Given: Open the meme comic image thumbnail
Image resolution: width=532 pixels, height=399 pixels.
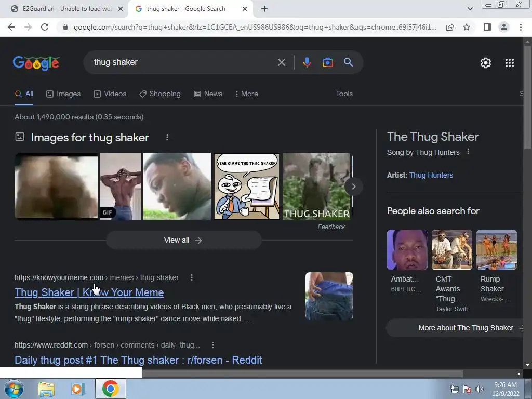Looking at the screenshot, I should click(247, 187).
